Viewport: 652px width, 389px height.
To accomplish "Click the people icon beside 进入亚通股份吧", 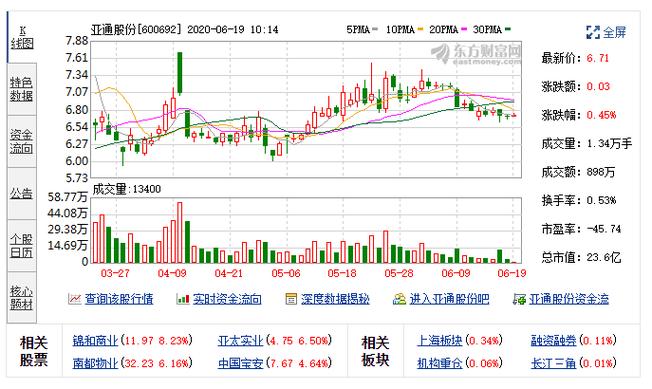I will tap(399, 299).
